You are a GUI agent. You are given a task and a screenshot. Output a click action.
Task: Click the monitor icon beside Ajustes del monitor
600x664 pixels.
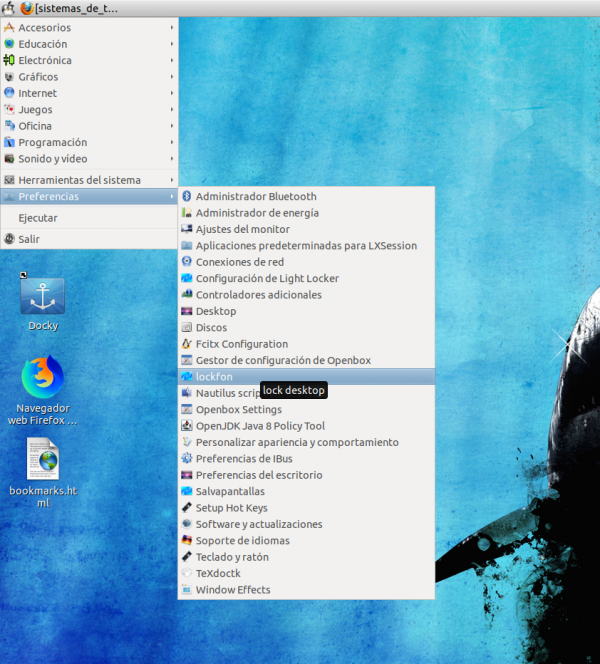coord(186,229)
